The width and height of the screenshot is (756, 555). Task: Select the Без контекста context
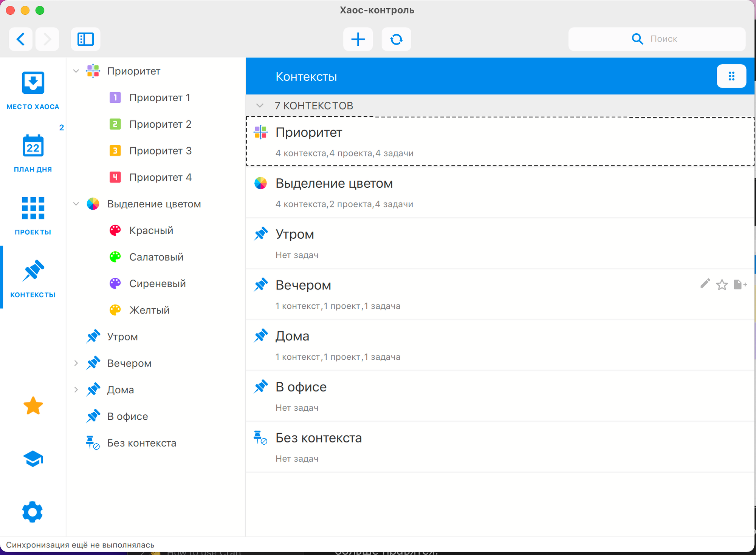319,438
